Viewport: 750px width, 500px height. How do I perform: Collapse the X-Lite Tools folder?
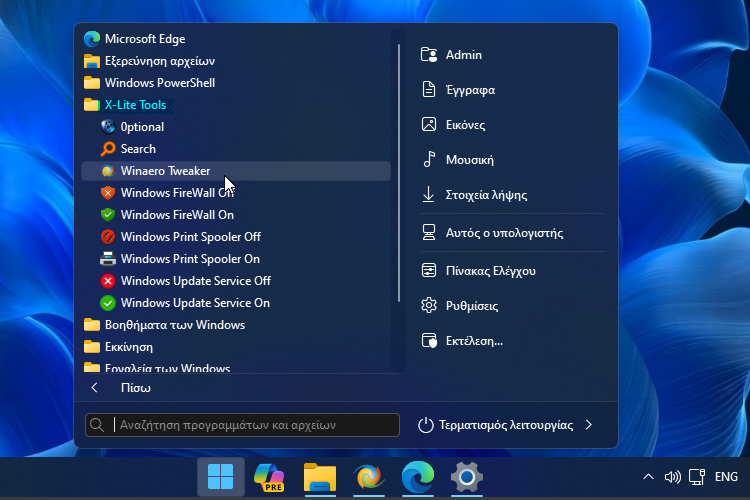pyautogui.click(x=236, y=105)
